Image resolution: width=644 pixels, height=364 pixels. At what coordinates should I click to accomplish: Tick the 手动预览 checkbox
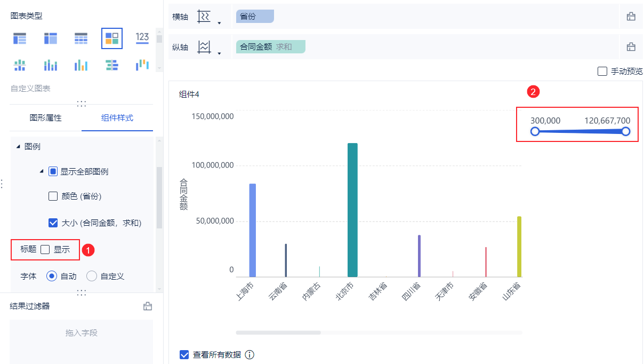click(x=602, y=71)
